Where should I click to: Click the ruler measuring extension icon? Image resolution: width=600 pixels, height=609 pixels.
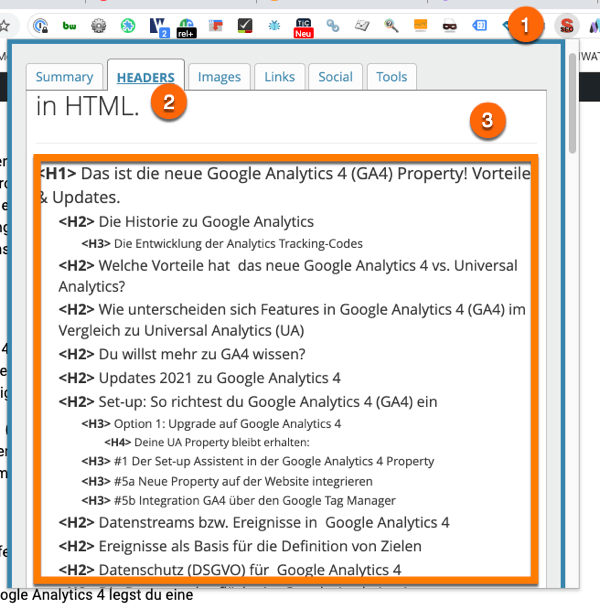[x=362, y=26]
